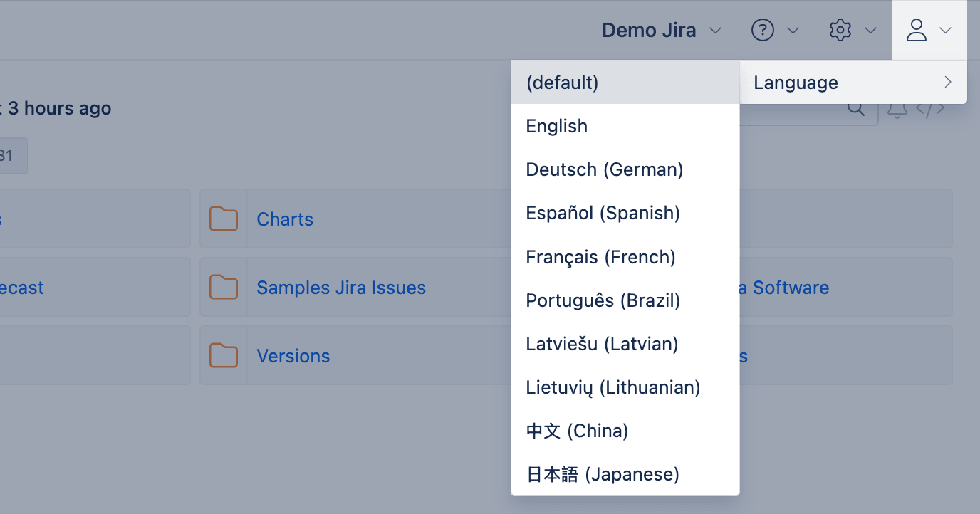
Task: Click the notification bell icon
Action: [x=897, y=109]
